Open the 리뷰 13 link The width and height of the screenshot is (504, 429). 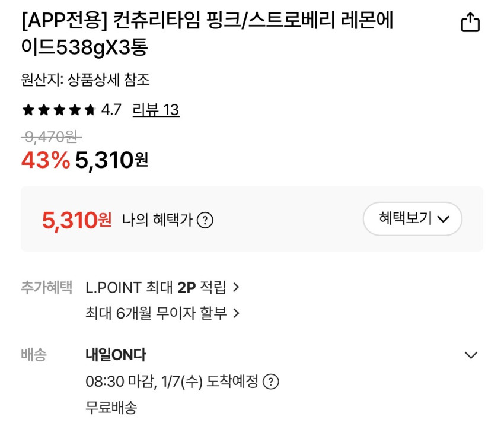pos(156,110)
